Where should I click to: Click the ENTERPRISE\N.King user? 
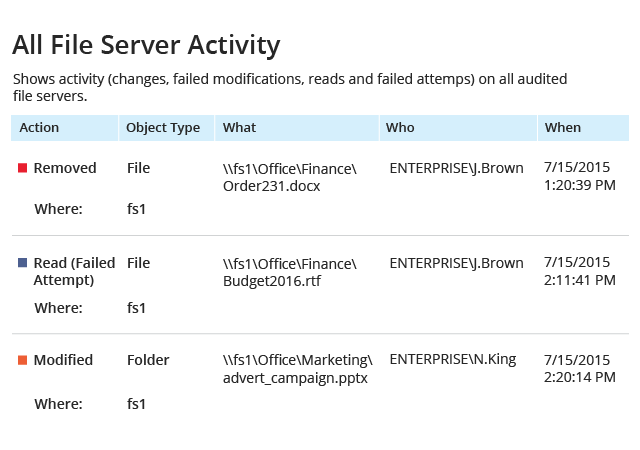click(x=453, y=359)
